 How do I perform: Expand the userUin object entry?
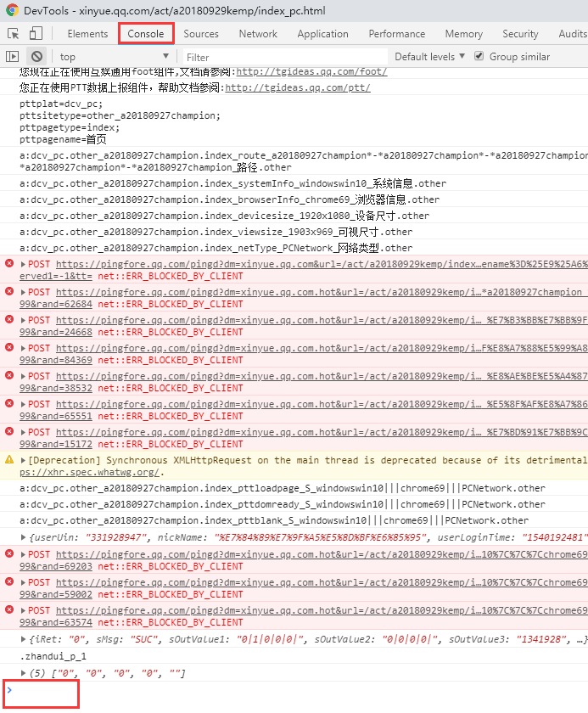(23, 537)
